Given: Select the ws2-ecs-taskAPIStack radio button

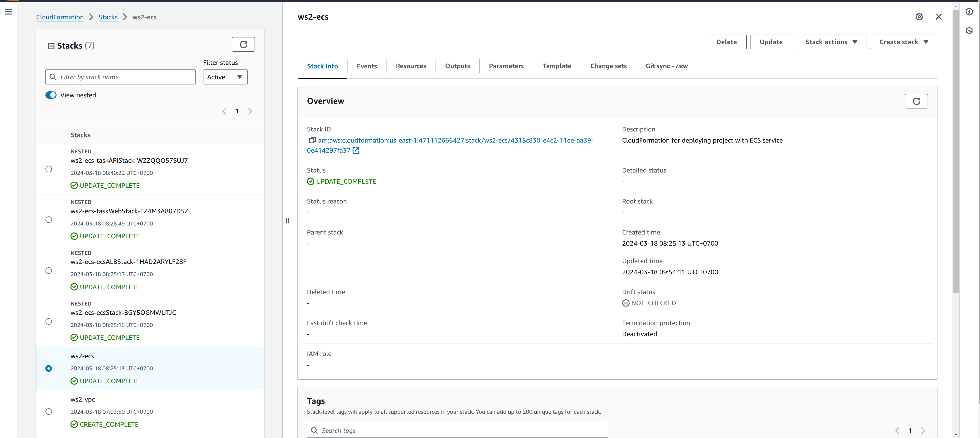Looking at the screenshot, I should pyautogui.click(x=49, y=169).
